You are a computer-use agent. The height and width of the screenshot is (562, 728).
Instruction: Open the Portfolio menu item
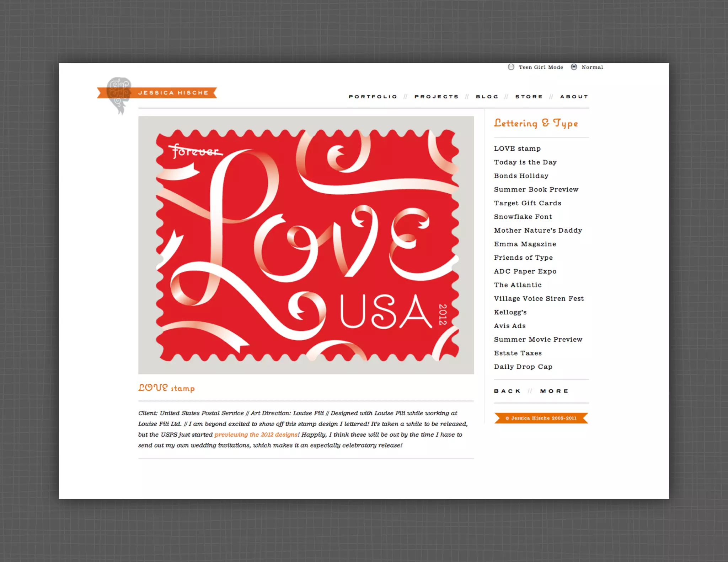point(373,97)
